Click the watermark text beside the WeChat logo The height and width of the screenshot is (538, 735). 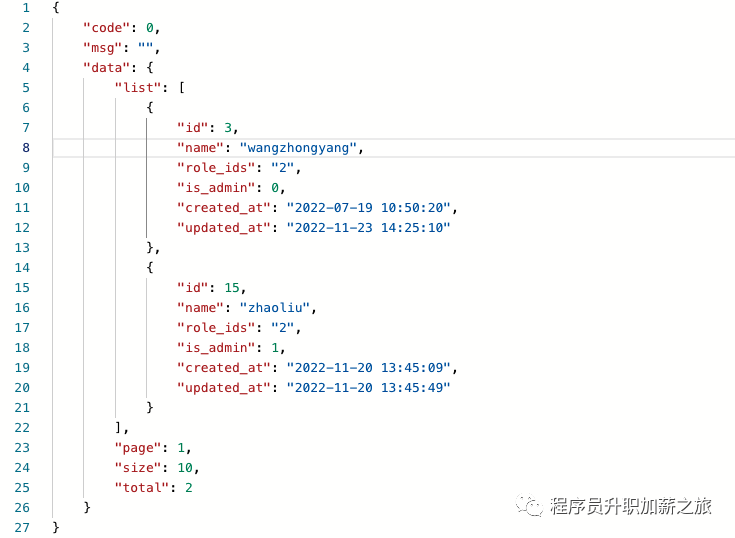tap(631, 506)
